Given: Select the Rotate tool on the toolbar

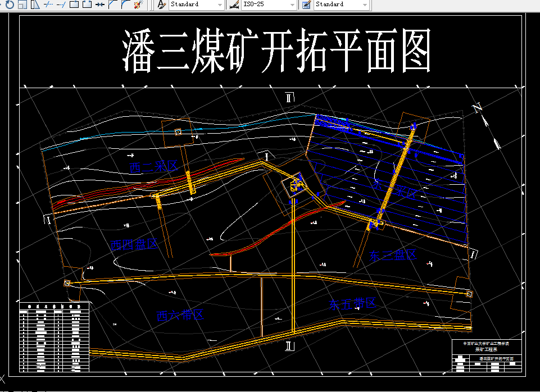Looking at the screenshot, I should (9, 5).
